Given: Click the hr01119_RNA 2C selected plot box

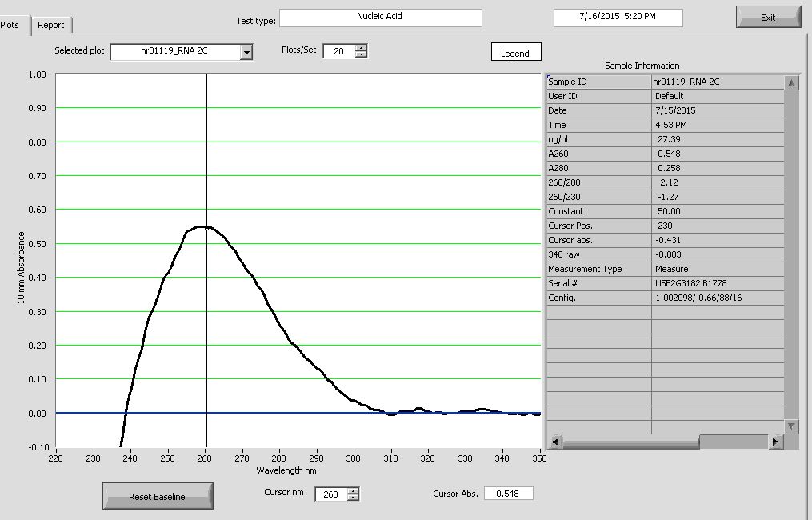Looking at the screenshot, I should pos(174,52).
